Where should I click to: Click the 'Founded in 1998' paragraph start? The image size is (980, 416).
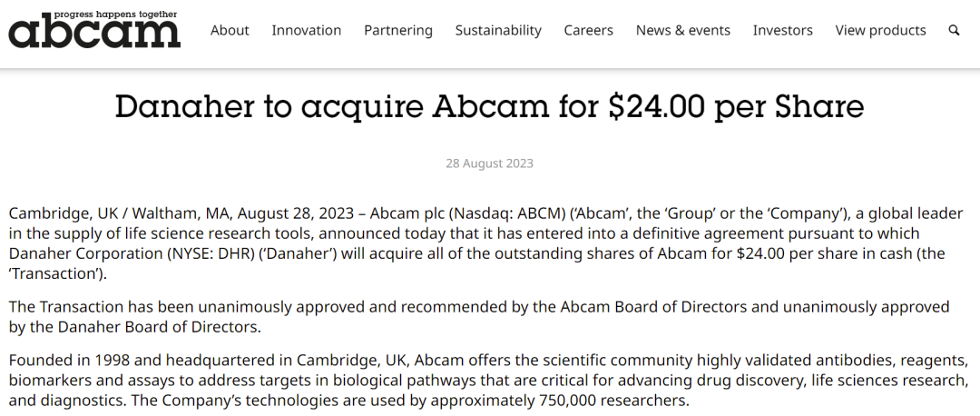pyautogui.click(x=64, y=361)
